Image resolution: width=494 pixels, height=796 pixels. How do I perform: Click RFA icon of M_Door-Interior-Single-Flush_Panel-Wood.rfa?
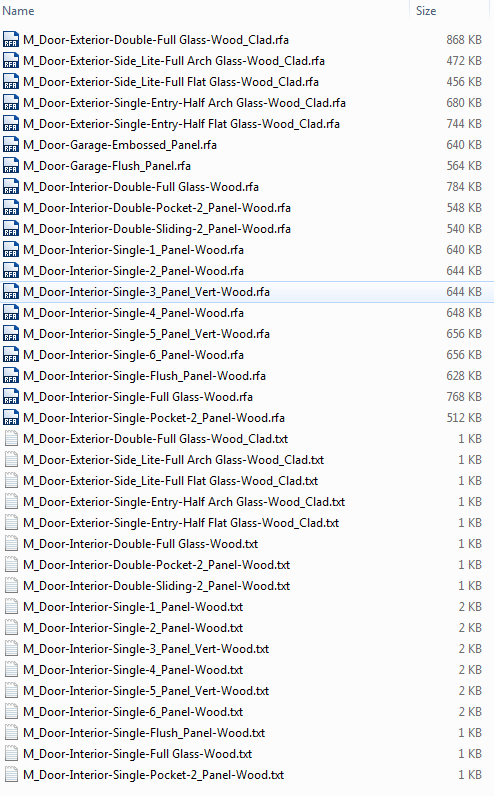pos(11,376)
